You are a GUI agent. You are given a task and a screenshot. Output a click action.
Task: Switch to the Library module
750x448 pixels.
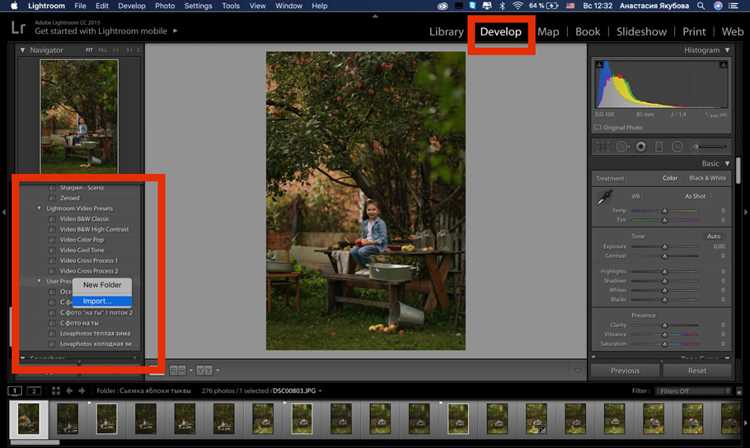446,32
